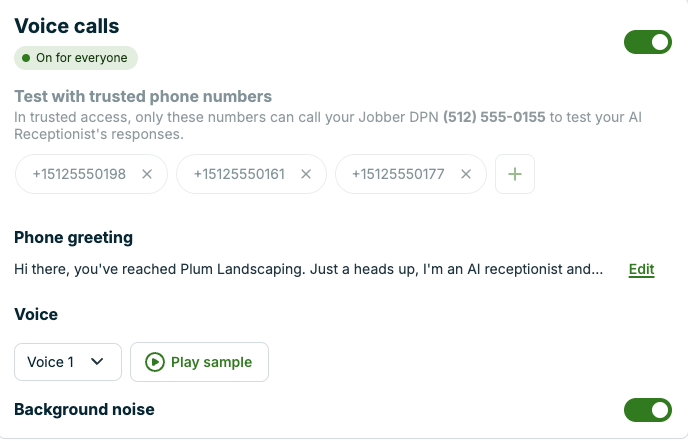
Task: Click the Voice section label
Action: pyautogui.click(x=36, y=314)
